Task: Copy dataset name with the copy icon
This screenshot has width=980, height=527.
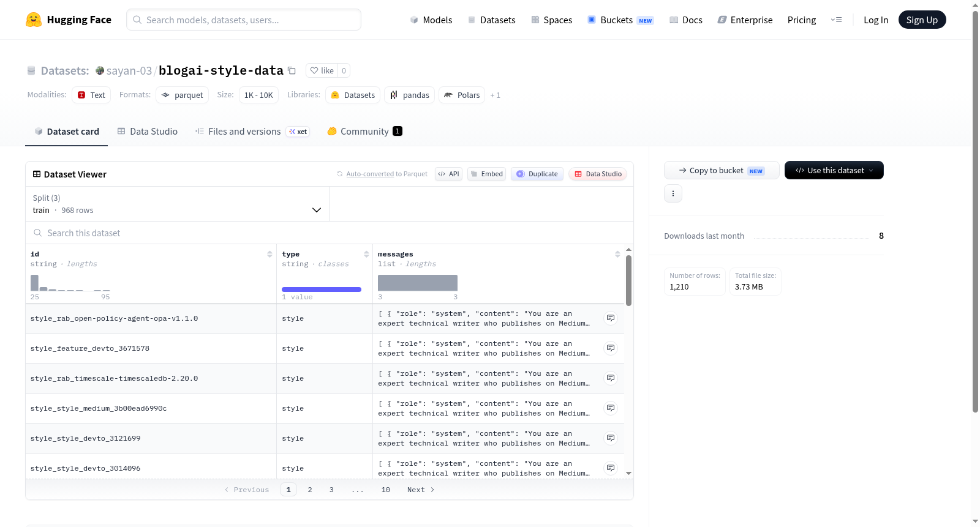Action: click(x=292, y=71)
